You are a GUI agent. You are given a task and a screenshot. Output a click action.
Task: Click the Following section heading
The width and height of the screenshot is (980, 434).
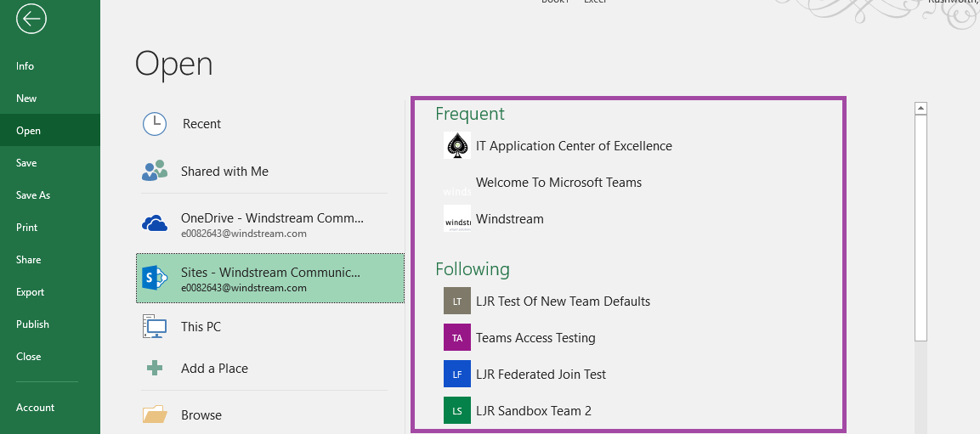point(473,269)
